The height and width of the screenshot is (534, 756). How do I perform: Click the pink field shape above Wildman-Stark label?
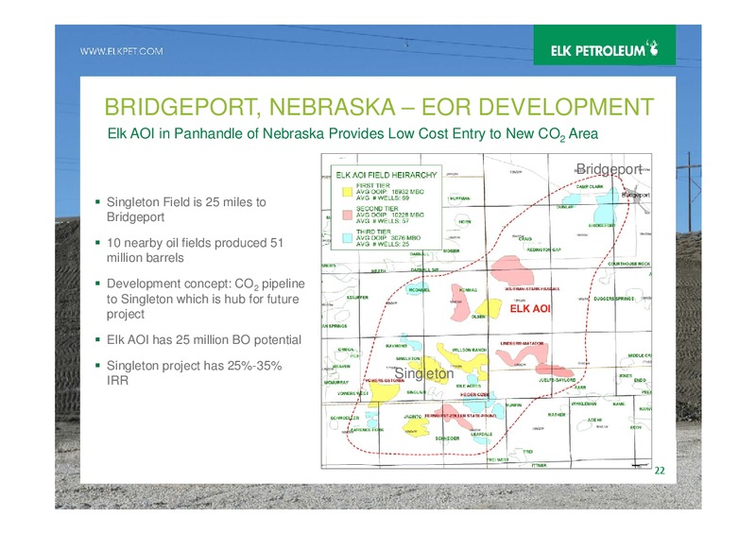click(512, 270)
